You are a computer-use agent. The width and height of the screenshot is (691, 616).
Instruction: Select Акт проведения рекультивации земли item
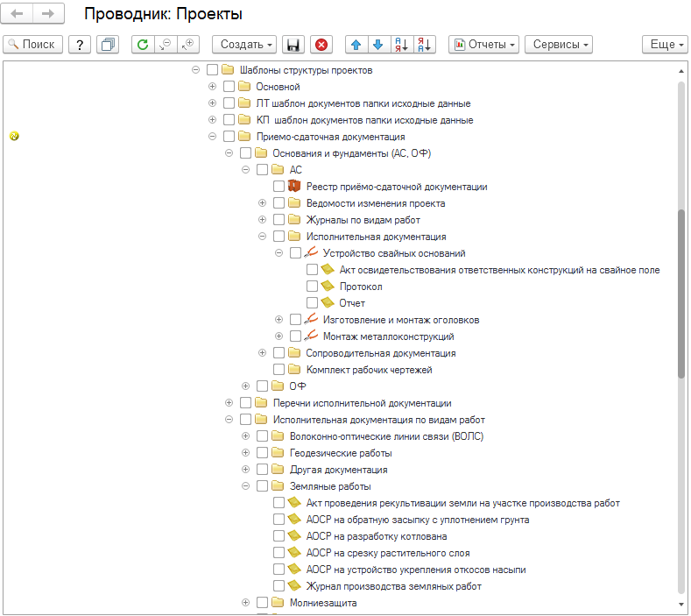pos(462,503)
